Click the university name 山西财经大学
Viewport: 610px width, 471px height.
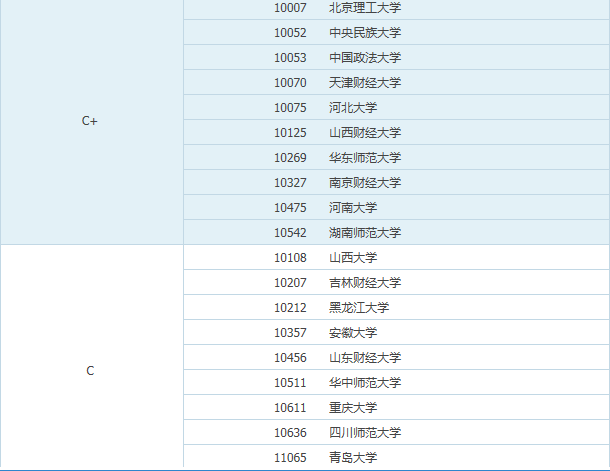tap(365, 133)
